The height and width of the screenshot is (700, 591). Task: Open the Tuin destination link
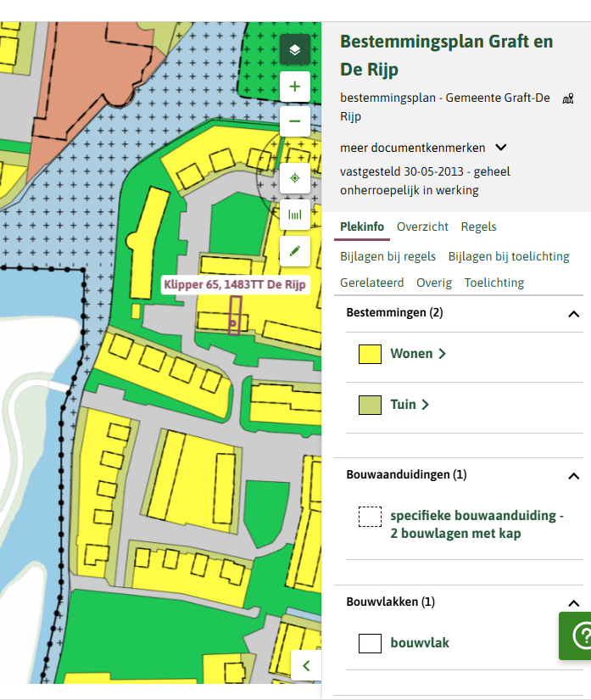[409, 405]
